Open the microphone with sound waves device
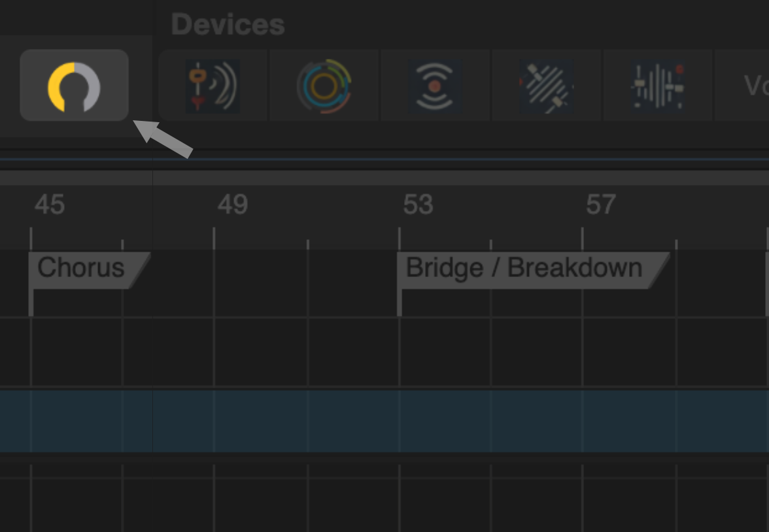Viewport: 769px width, 532px height. coord(213,86)
